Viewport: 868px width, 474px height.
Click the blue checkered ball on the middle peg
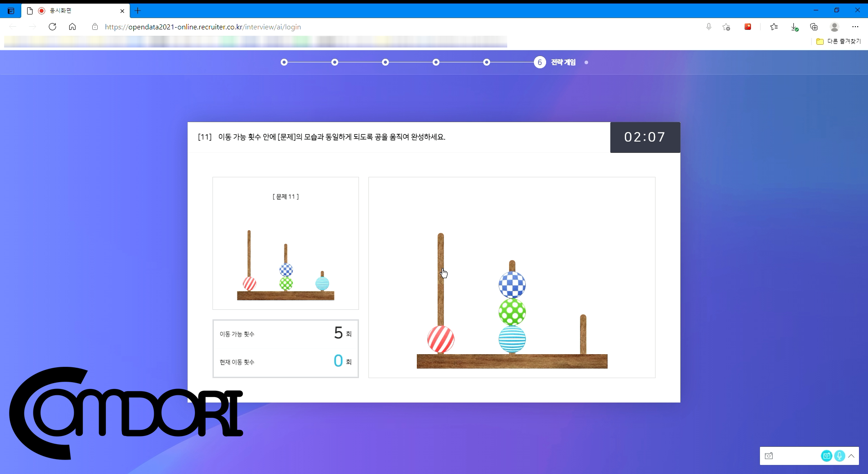coord(512,285)
